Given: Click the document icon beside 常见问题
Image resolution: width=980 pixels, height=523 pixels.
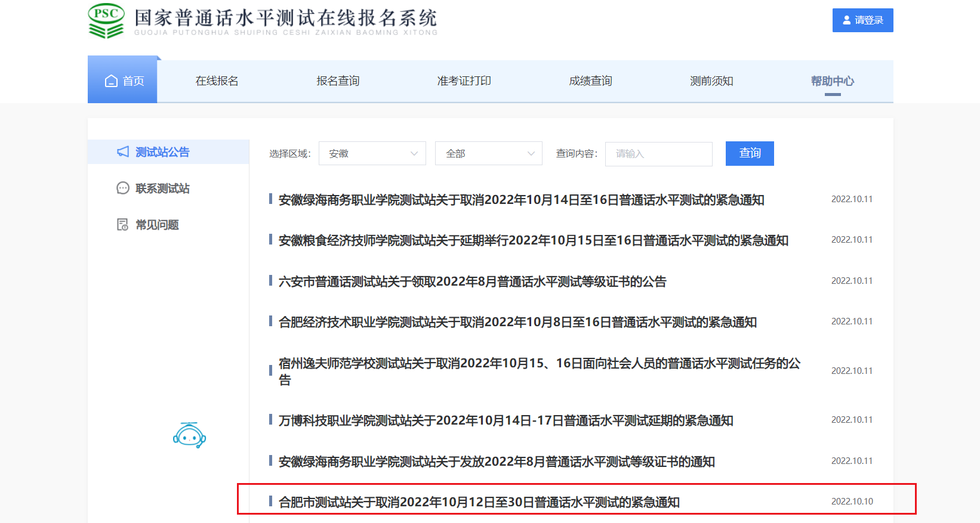Looking at the screenshot, I should click(123, 225).
